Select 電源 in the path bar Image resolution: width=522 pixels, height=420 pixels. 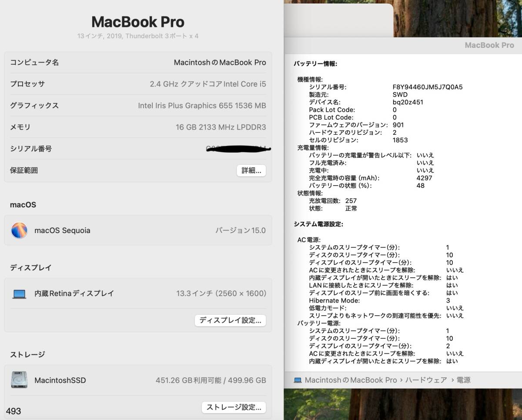[x=463, y=380]
